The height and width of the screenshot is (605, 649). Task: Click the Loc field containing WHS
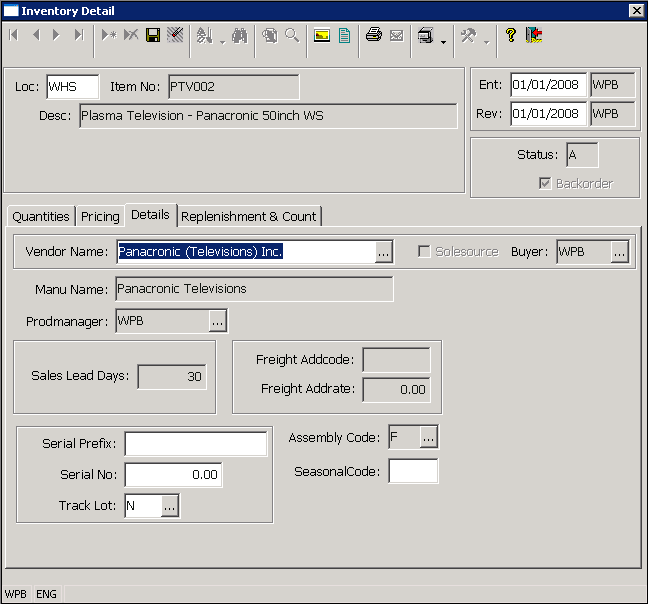pyautogui.click(x=73, y=86)
